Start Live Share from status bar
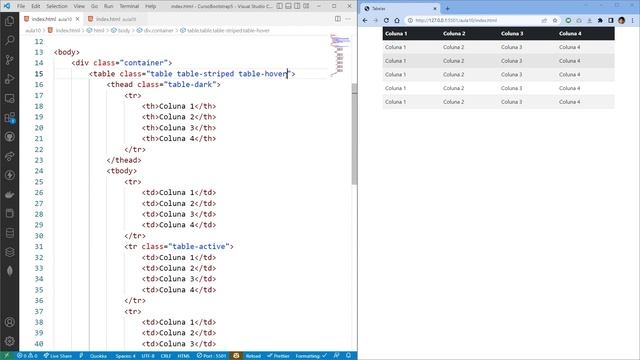The height and width of the screenshot is (360, 640). coord(58,356)
